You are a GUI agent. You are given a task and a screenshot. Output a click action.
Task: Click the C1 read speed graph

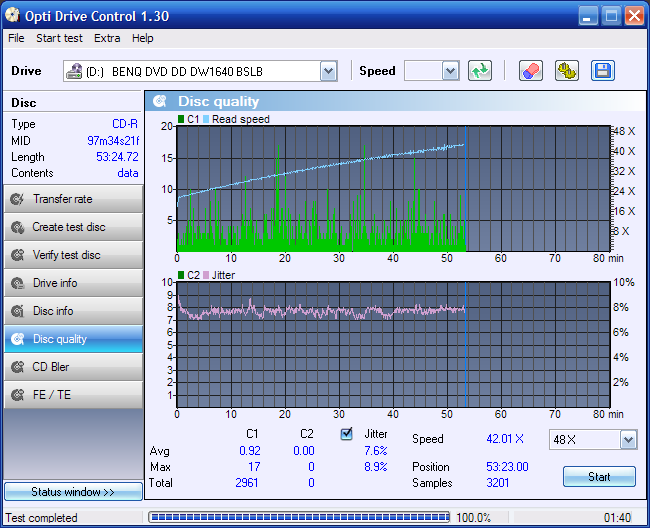tap(393, 189)
